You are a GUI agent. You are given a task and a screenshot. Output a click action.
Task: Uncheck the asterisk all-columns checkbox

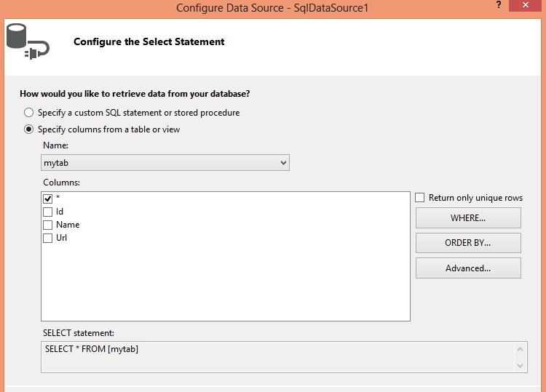coord(48,199)
